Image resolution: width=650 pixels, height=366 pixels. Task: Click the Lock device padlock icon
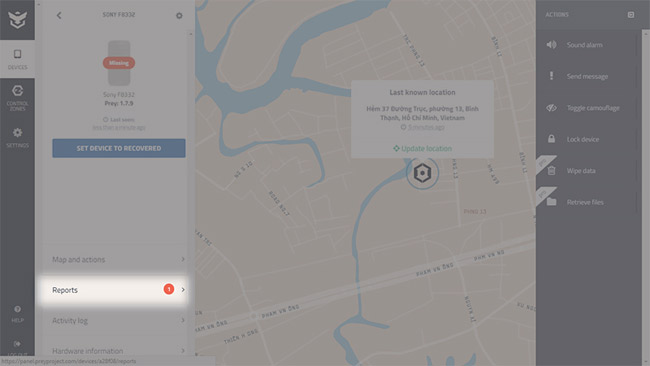[x=551, y=139]
